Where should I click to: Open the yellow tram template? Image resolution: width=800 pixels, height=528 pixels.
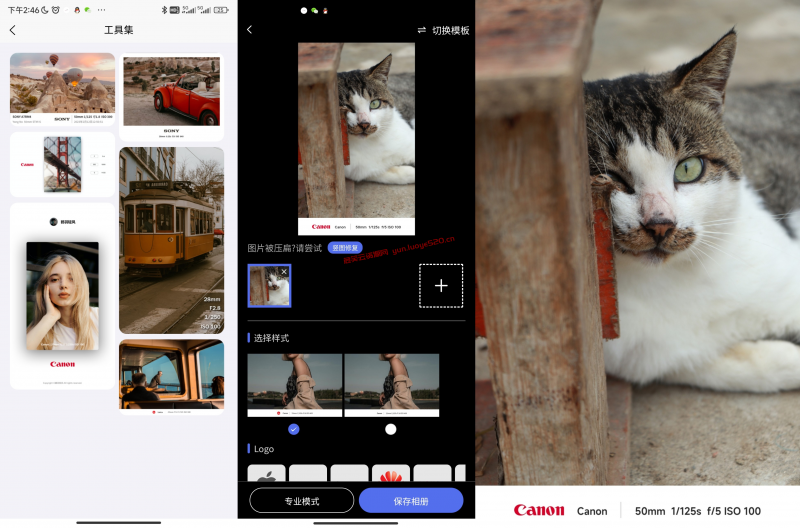171,240
